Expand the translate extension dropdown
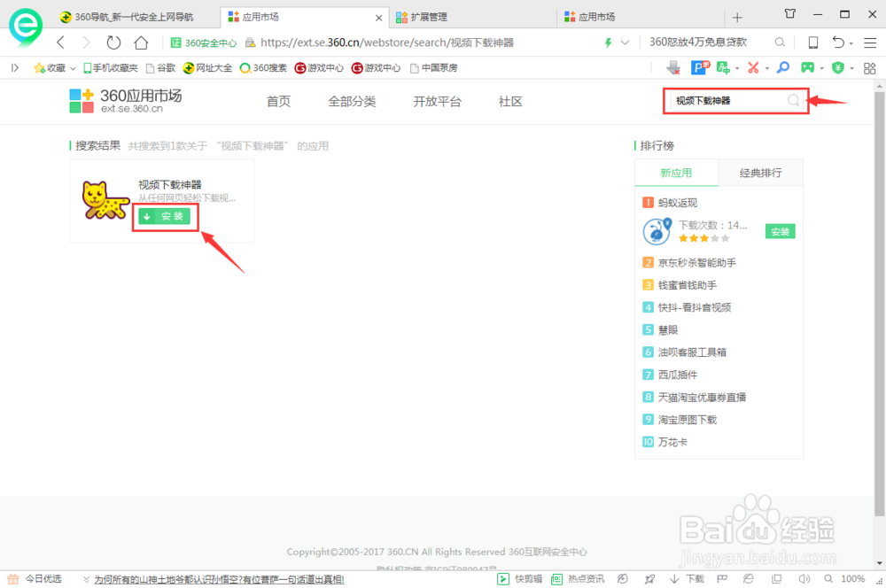Image resolution: width=886 pixels, height=588 pixels. click(737, 69)
